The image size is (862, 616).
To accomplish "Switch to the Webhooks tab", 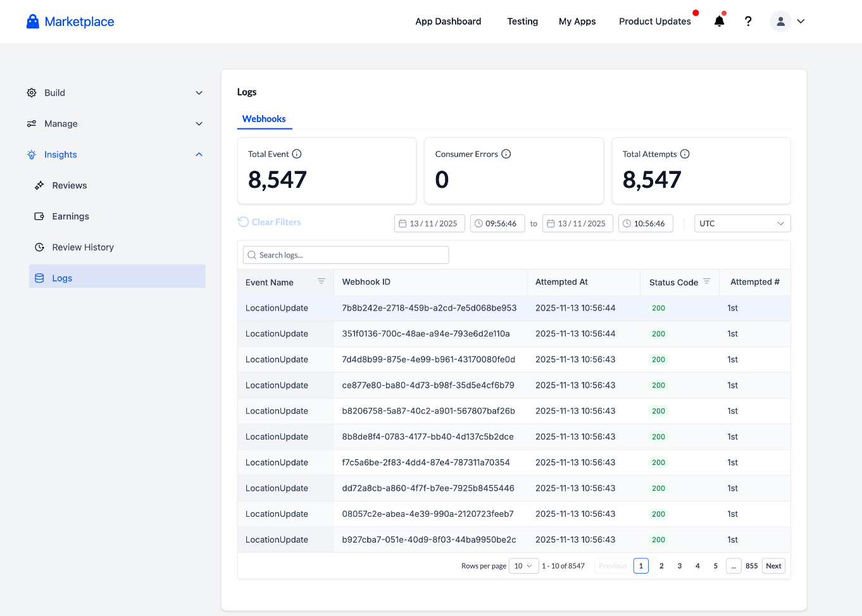I will (x=264, y=119).
